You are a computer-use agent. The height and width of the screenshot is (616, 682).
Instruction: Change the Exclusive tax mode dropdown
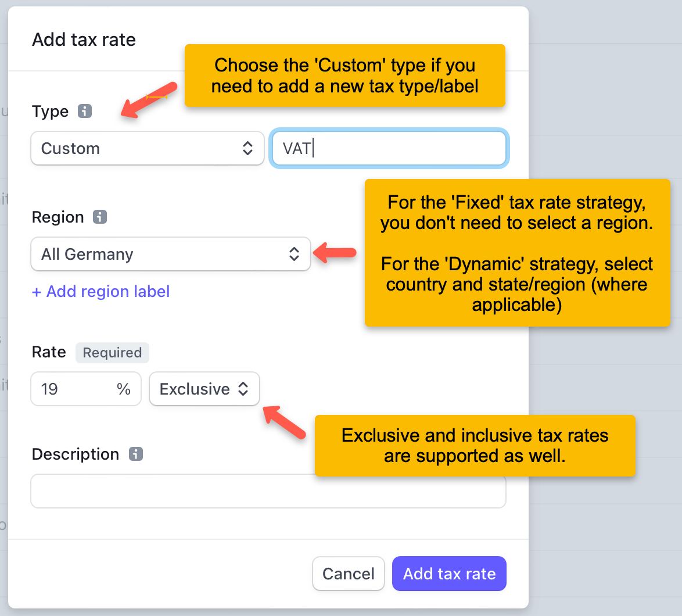(x=203, y=389)
